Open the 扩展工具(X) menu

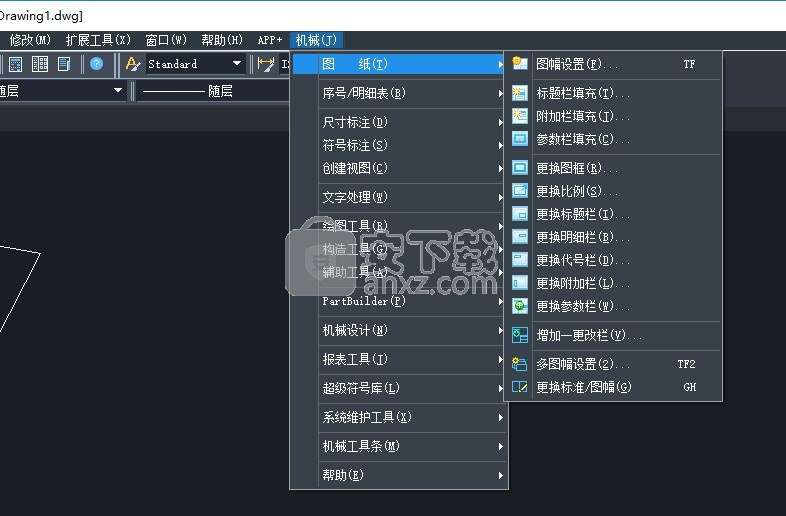coord(98,40)
